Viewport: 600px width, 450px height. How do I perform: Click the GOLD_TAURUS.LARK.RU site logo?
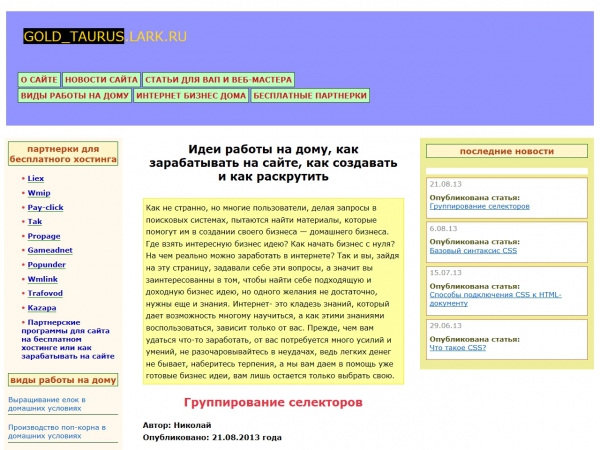[x=105, y=36]
